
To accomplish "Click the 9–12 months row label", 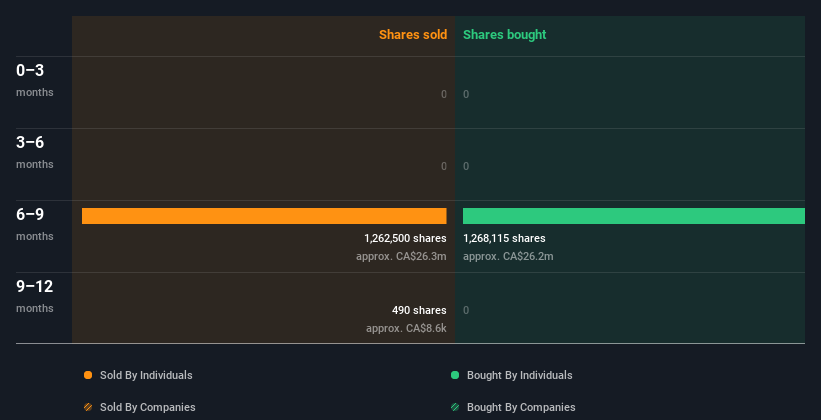I will pos(35,296).
